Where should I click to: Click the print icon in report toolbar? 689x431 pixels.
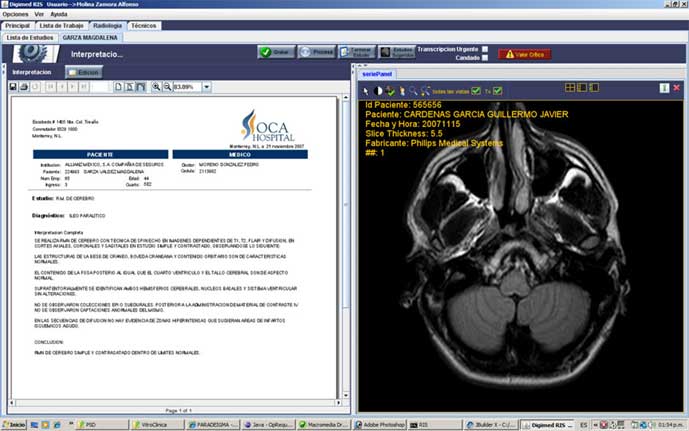pyautogui.click(x=24, y=87)
